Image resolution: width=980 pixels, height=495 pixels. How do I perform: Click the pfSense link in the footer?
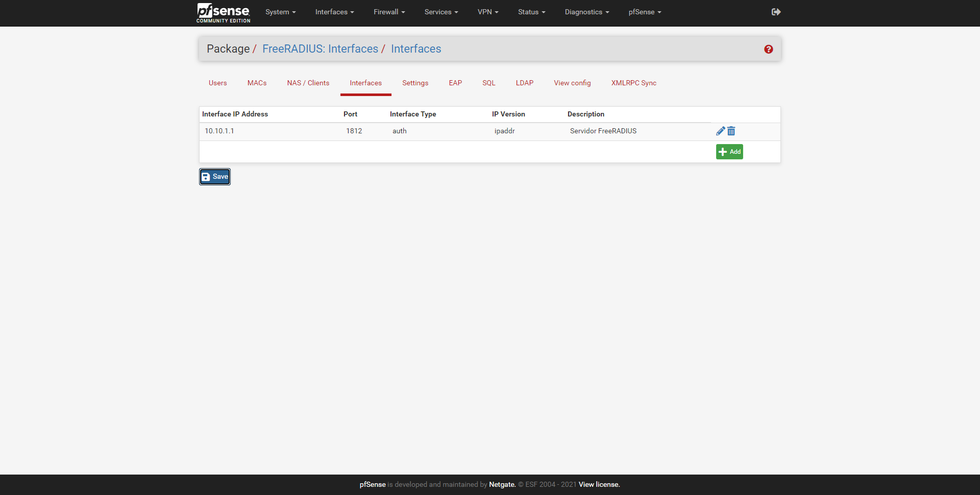(373, 484)
